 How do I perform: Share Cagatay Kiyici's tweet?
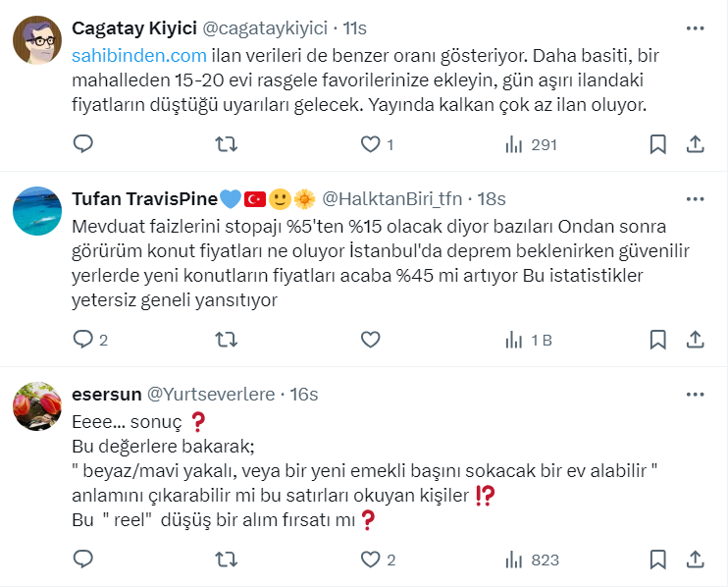tap(695, 144)
